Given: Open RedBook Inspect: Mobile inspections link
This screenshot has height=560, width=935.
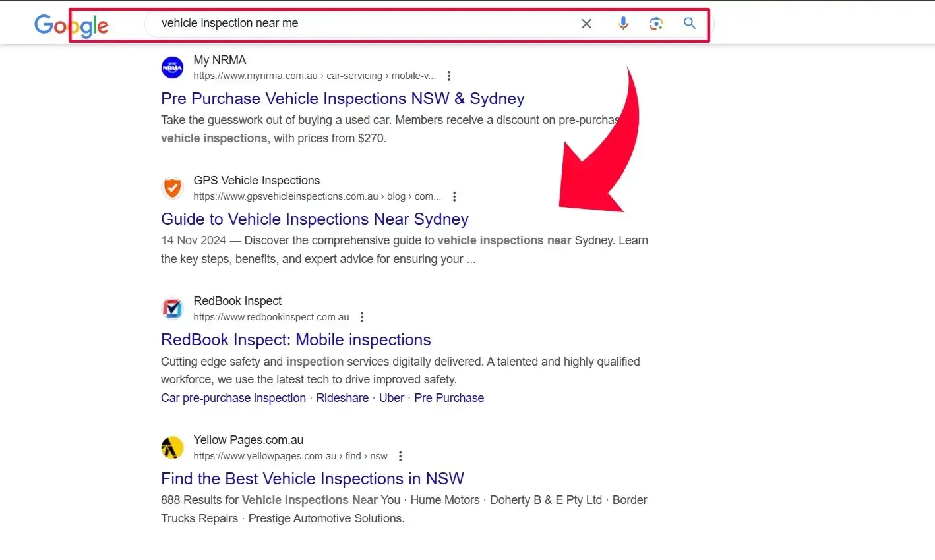Looking at the screenshot, I should [x=296, y=340].
